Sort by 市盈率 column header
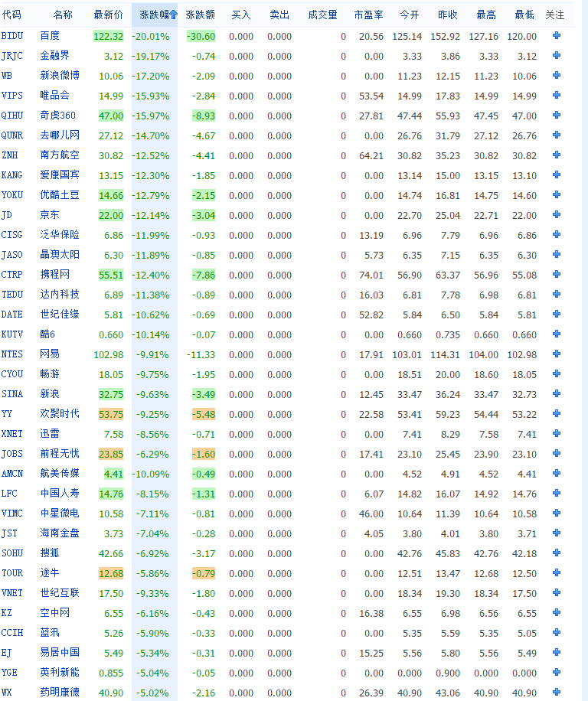Viewport: 588px width, 701px height. click(x=368, y=15)
